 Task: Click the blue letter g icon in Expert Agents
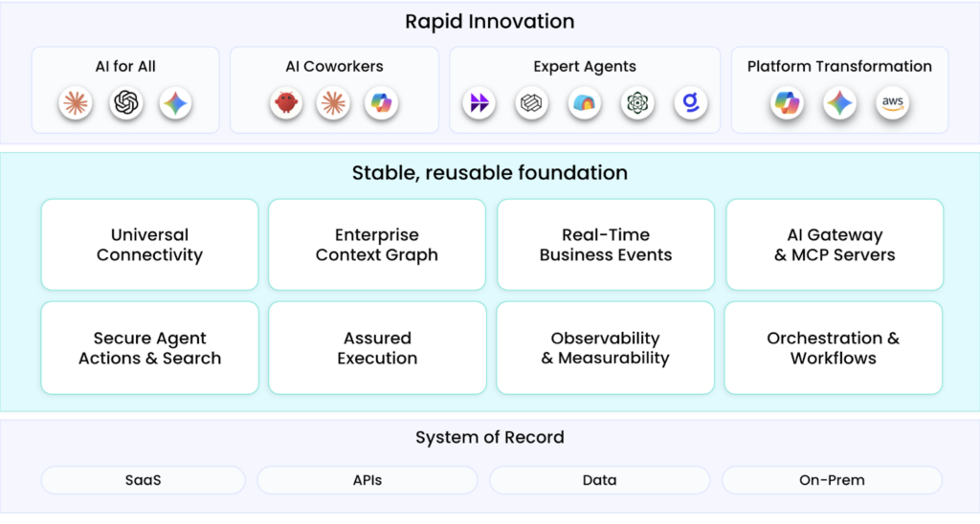690,103
